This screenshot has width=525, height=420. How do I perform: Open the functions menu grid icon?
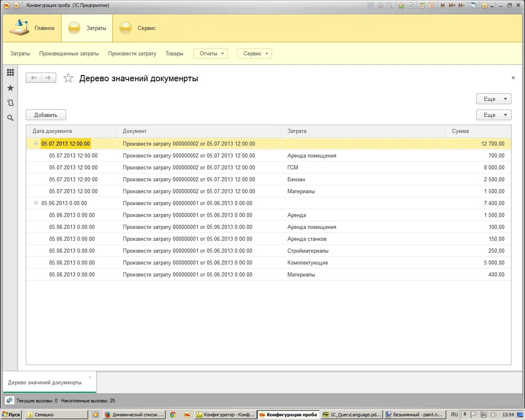11,73
